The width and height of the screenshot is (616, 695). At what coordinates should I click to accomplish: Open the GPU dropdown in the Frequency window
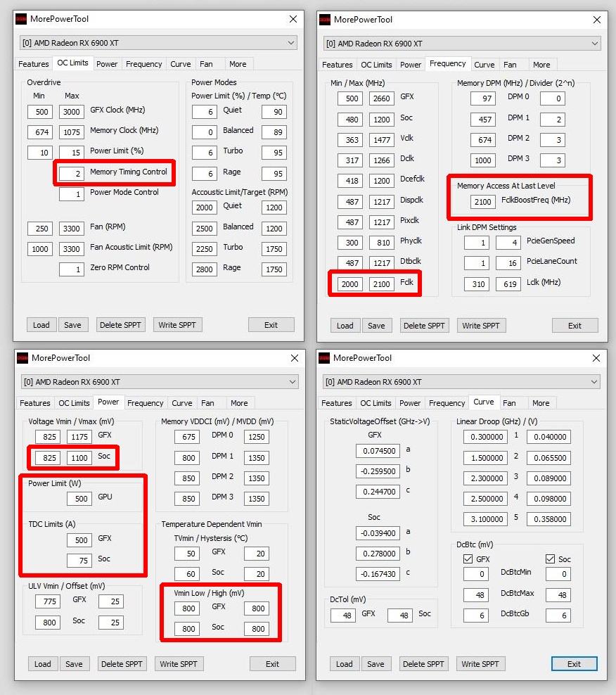pyautogui.click(x=462, y=44)
